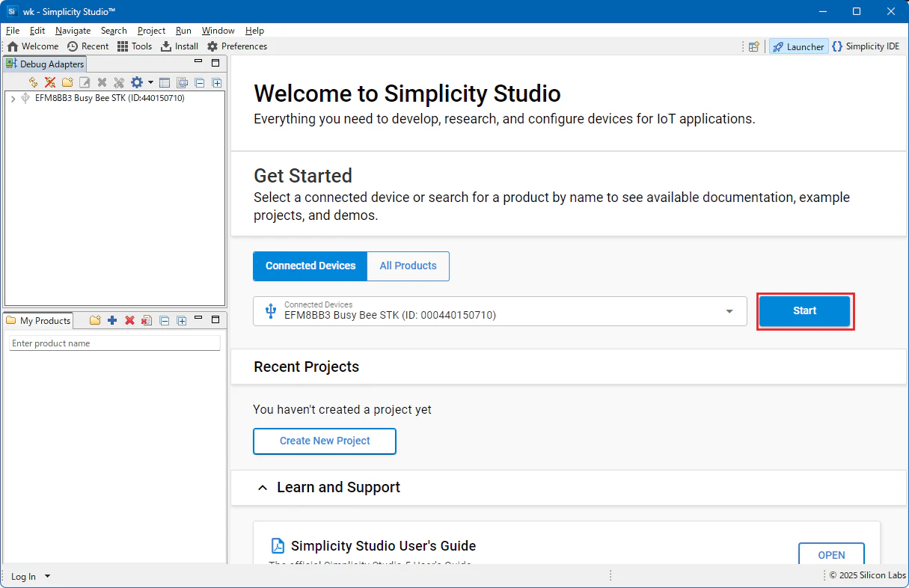Viewport: 909px width, 588px height.
Task: Open the Connected Devices dropdown
Action: 500,311
